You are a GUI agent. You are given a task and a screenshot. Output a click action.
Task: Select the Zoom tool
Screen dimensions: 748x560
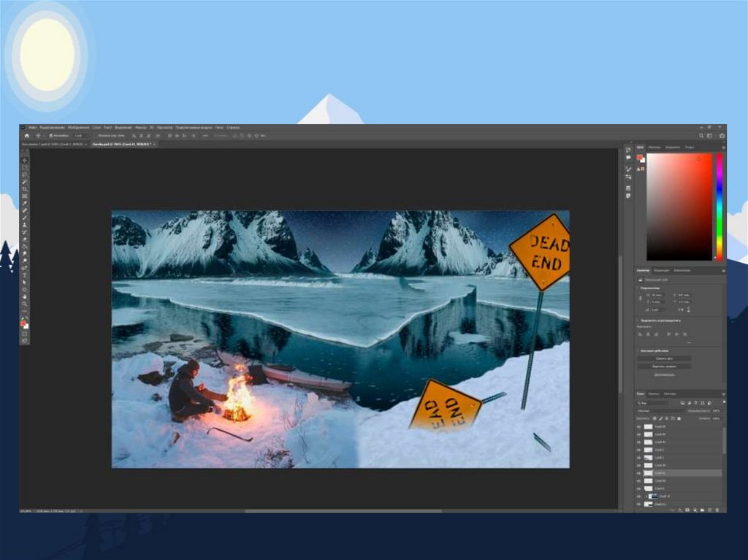point(25,304)
